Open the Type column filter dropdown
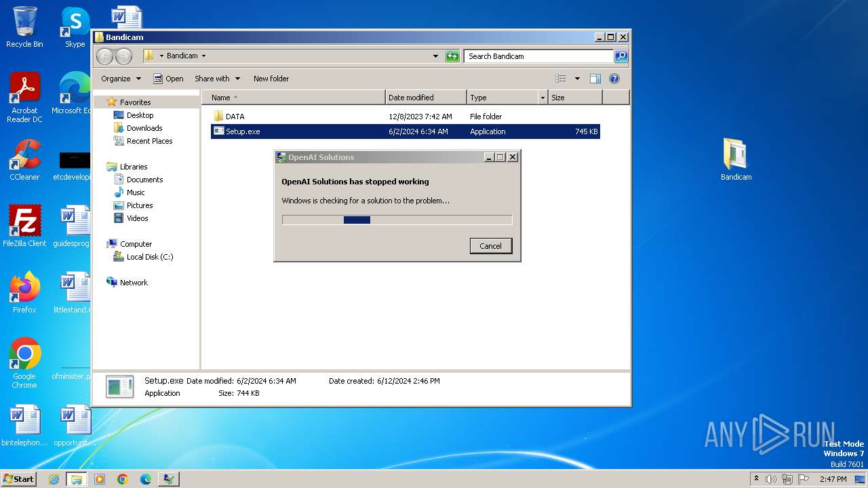 click(x=542, y=98)
